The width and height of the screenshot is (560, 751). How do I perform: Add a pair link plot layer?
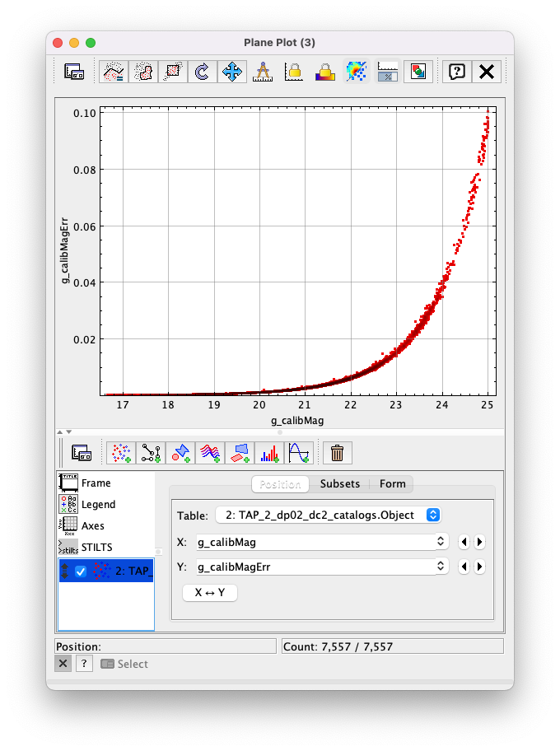(x=151, y=453)
